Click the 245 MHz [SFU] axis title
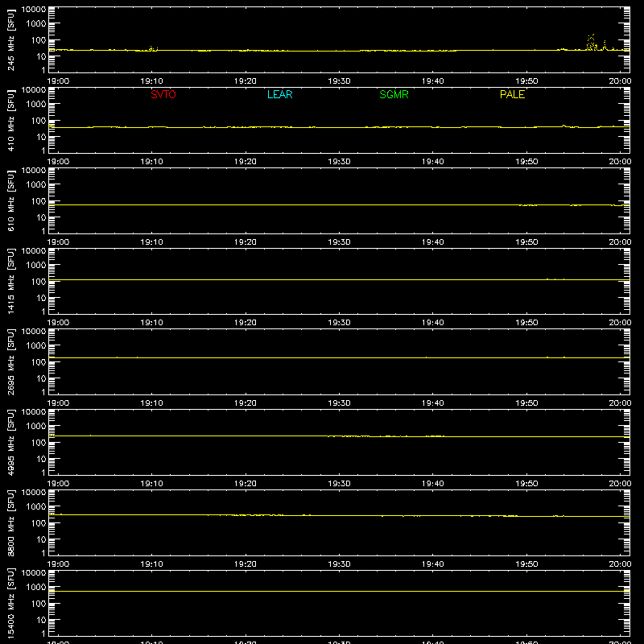Screen dimensions: 644x644 click(x=11, y=40)
